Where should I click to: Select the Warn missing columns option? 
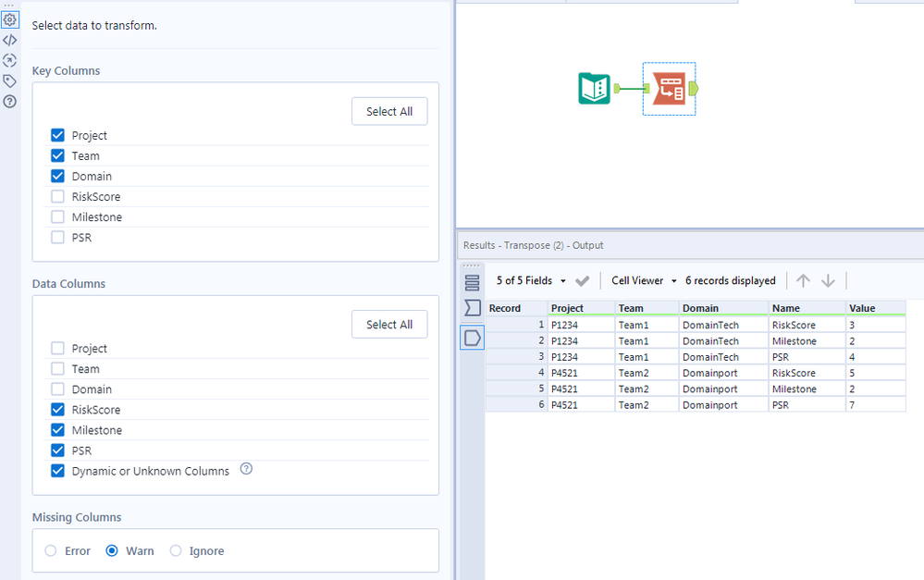point(112,550)
